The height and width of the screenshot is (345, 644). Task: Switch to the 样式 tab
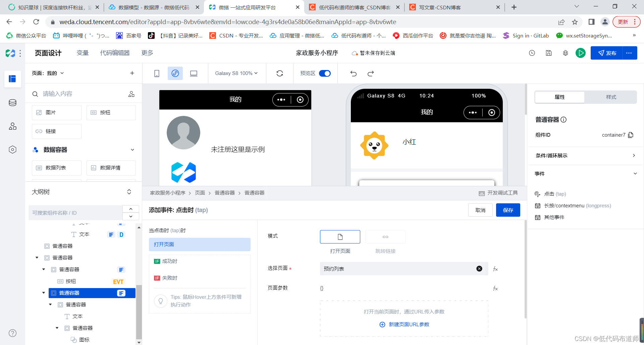(x=611, y=97)
